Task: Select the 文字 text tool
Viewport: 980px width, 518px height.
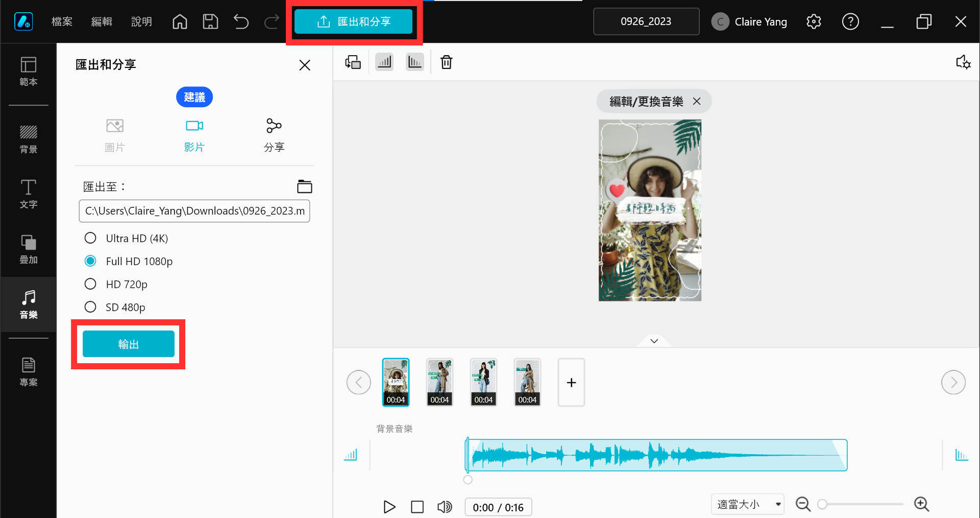Action: [x=29, y=194]
